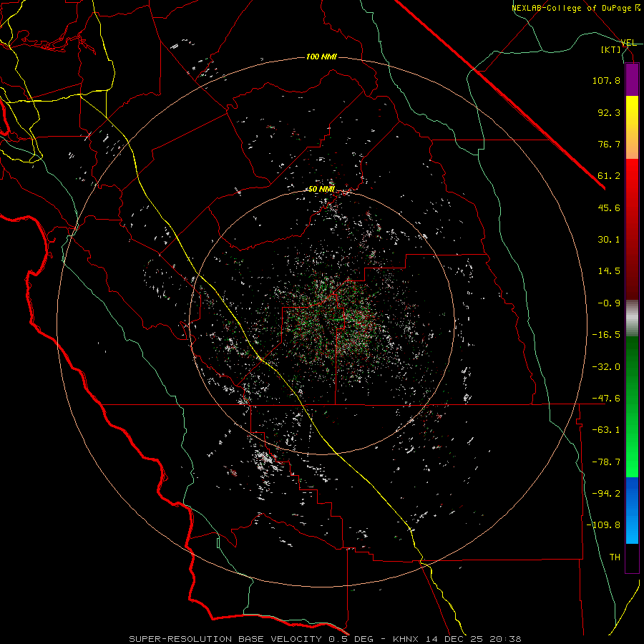This screenshot has height=644, width=644.
Task: Click the 107.8 legend value
Action: (606, 80)
